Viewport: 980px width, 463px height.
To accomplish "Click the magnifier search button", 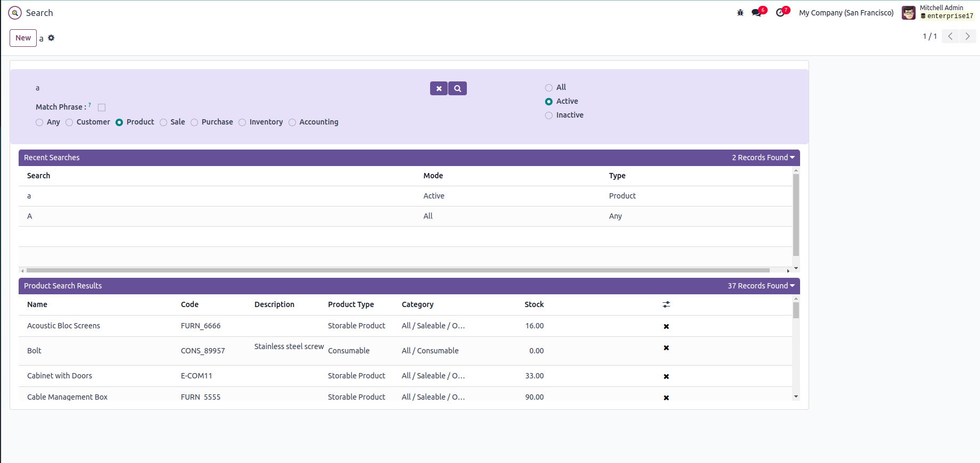I will [x=457, y=88].
